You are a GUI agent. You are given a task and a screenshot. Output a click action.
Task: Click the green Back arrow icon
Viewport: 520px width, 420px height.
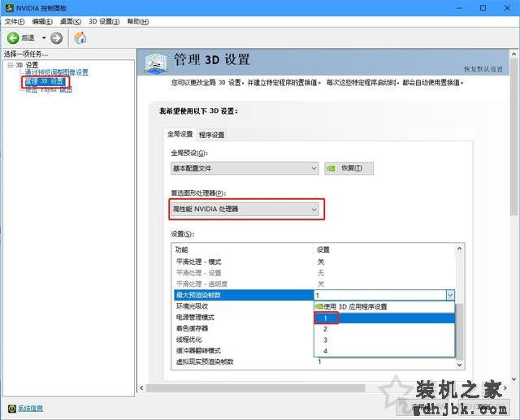(13, 38)
